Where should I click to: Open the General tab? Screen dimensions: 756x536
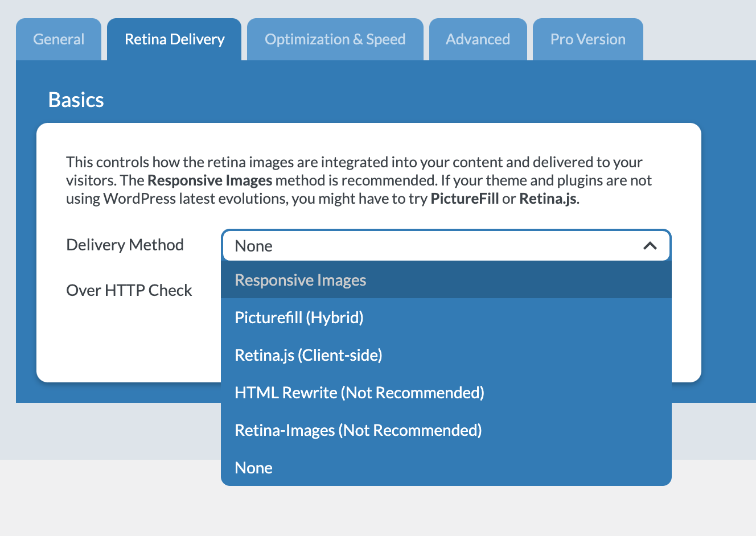[x=59, y=39]
